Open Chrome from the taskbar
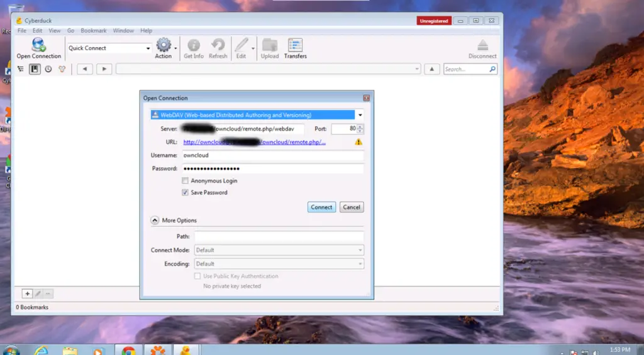Viewport: 644px width, 355px height. pyautogui.click(x=128, y=351)
